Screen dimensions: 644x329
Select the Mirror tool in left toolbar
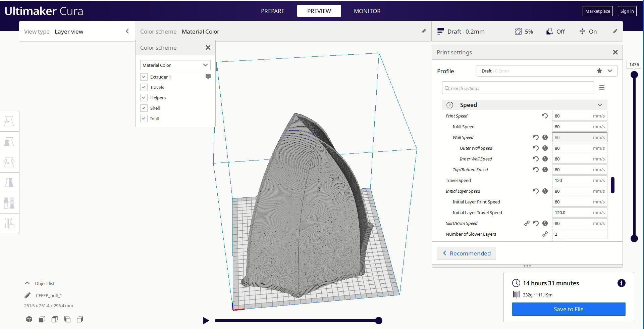(x=9, y=183)
